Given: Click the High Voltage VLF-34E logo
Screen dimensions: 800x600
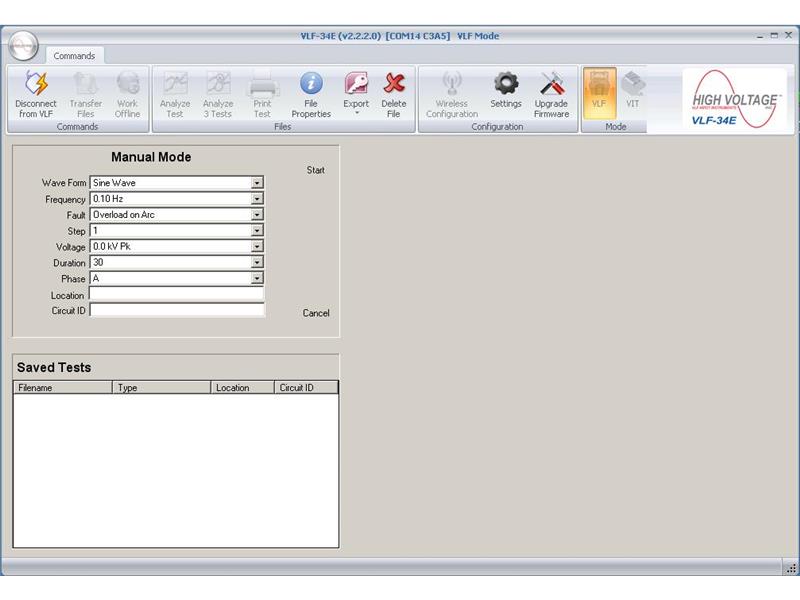Looking at the screenshot, I should point(736,101).
